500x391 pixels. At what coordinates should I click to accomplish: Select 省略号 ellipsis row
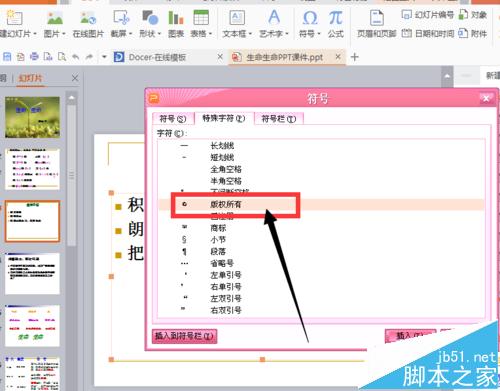click(321, 263)
